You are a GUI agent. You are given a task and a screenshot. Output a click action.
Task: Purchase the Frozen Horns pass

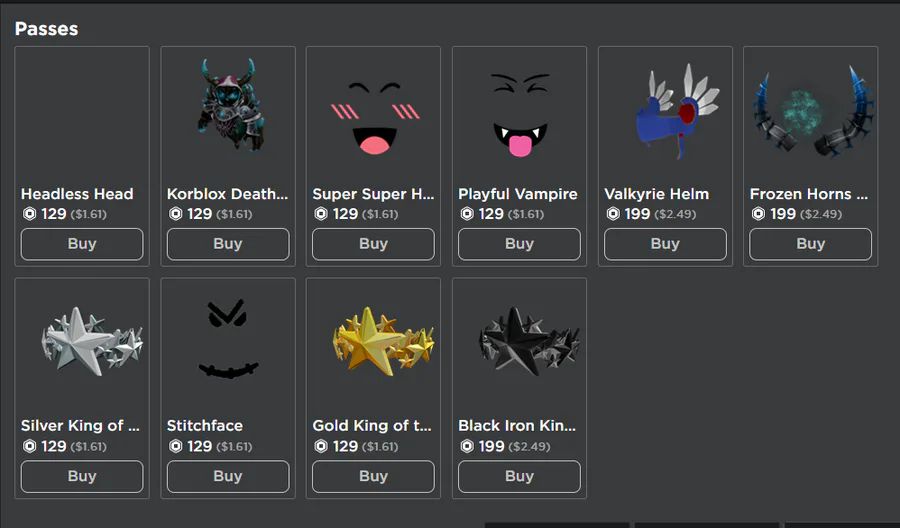(x=811, y=244)
